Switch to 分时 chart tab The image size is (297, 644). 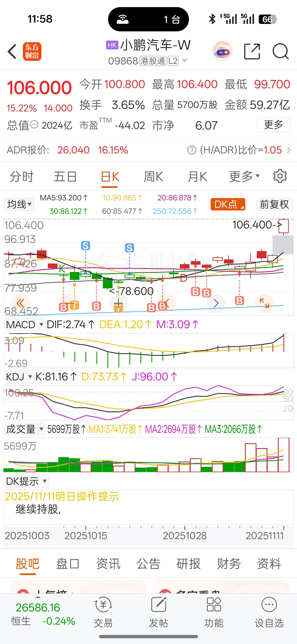(21, 176)
